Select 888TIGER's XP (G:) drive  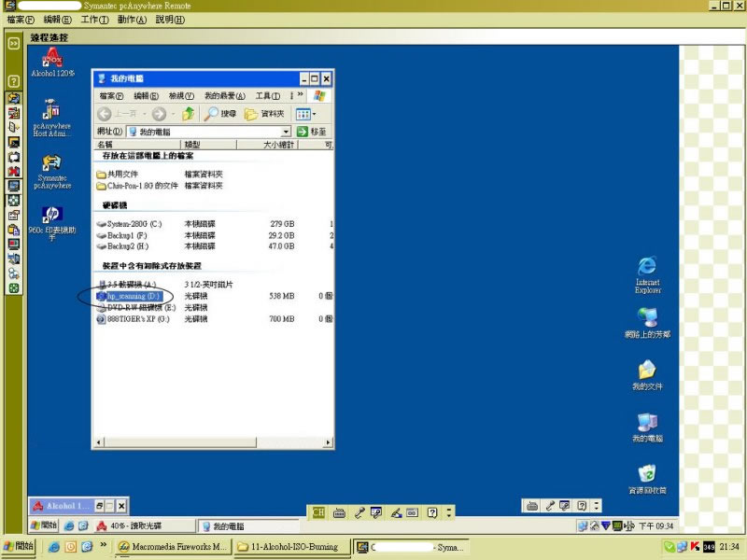[x=133, y=319]
